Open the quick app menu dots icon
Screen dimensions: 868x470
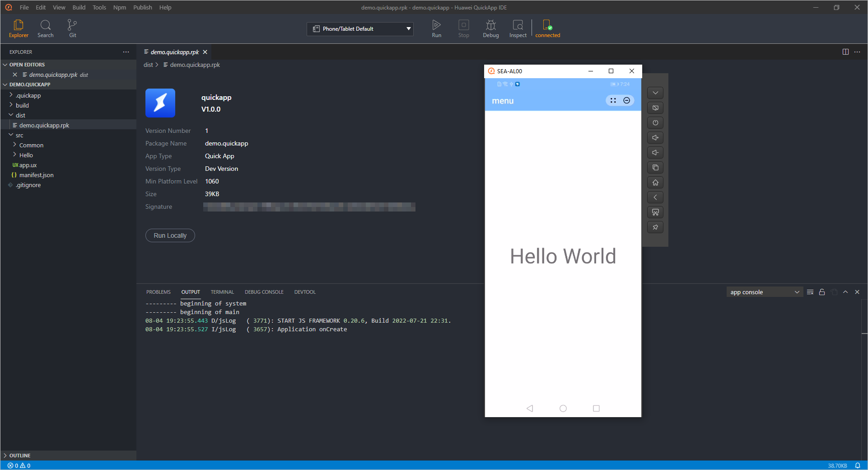click(x=613, y=101)
